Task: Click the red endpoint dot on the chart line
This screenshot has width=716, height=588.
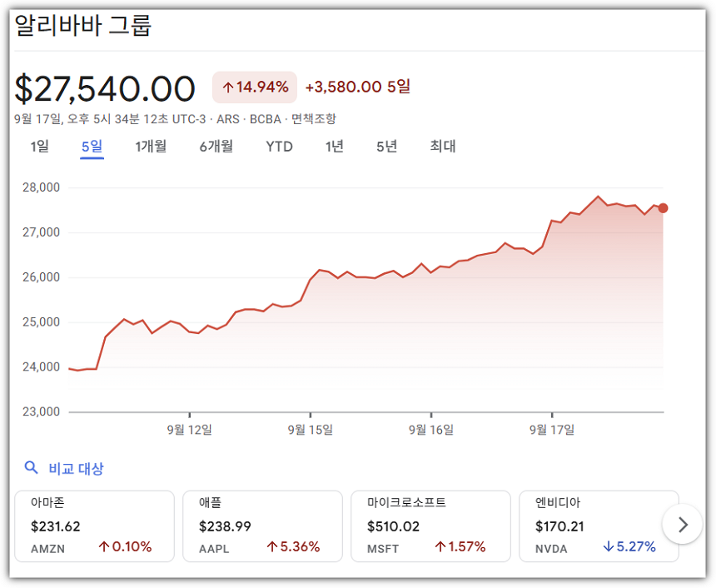Action: [662, 209]
